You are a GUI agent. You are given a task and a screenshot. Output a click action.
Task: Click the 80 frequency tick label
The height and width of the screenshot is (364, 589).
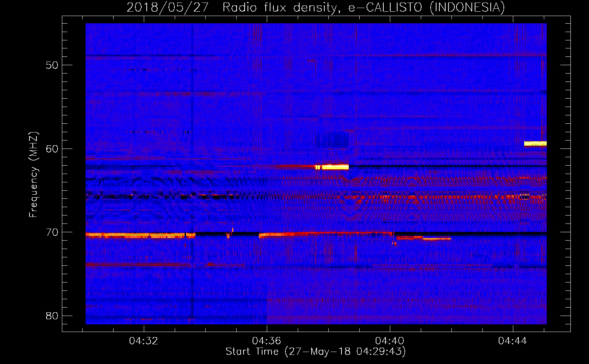52,316
